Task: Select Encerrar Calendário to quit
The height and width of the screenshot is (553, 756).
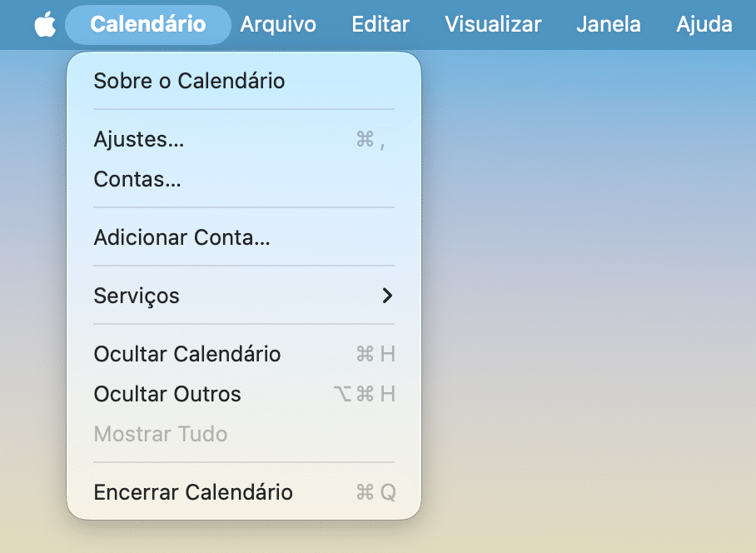Action: 192,492
